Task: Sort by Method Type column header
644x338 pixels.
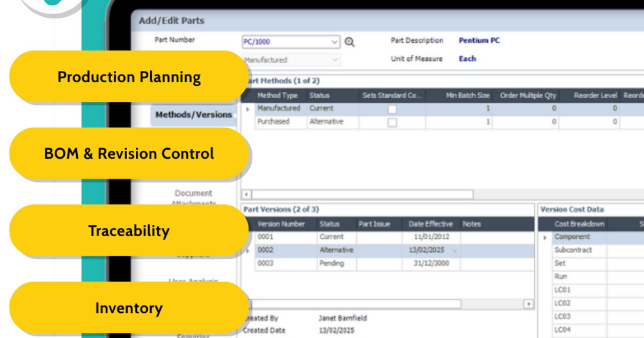Action: (x=280, y=95)
